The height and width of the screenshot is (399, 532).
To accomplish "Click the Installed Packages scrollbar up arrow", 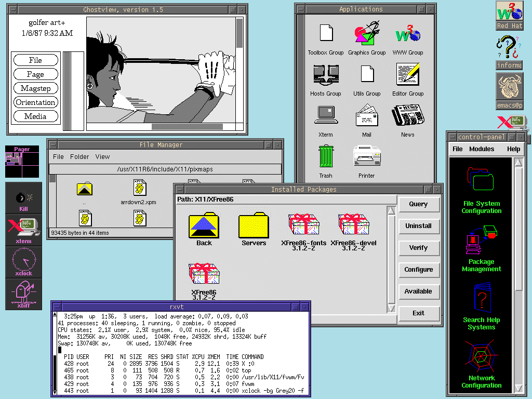I will tap(391, 210).
